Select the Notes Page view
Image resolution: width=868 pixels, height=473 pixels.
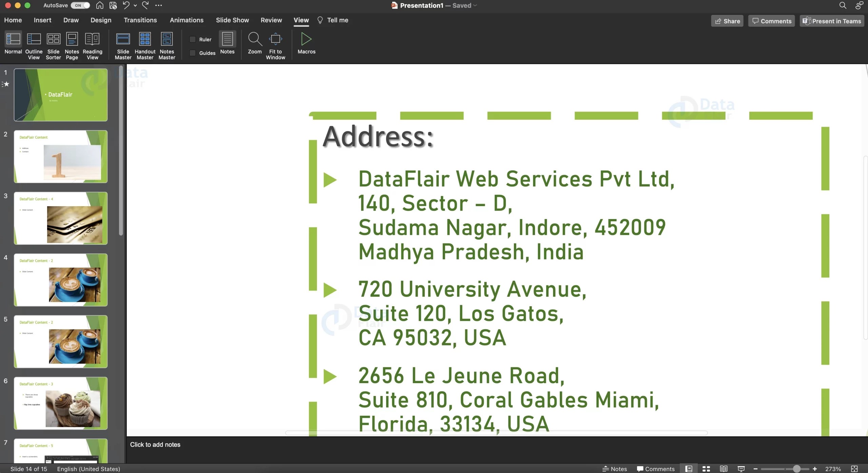pyautogui.click(x=72, y=45)
